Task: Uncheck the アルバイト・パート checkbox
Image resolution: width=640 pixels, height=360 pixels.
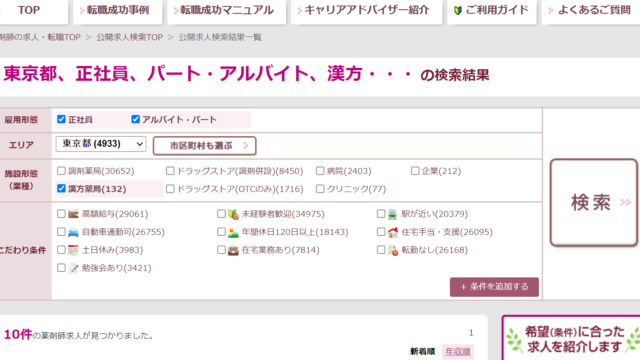Action: (x=136, y=119)
